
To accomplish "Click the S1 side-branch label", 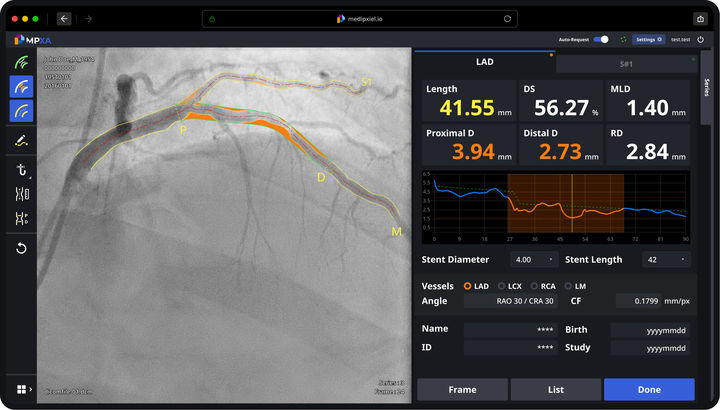I will click(x=366, y=82).
